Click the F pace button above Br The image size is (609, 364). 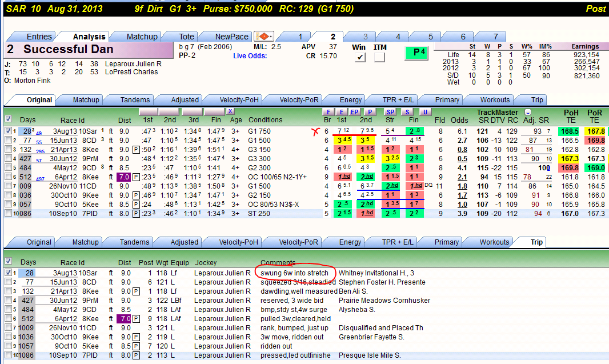coord(328,112)
